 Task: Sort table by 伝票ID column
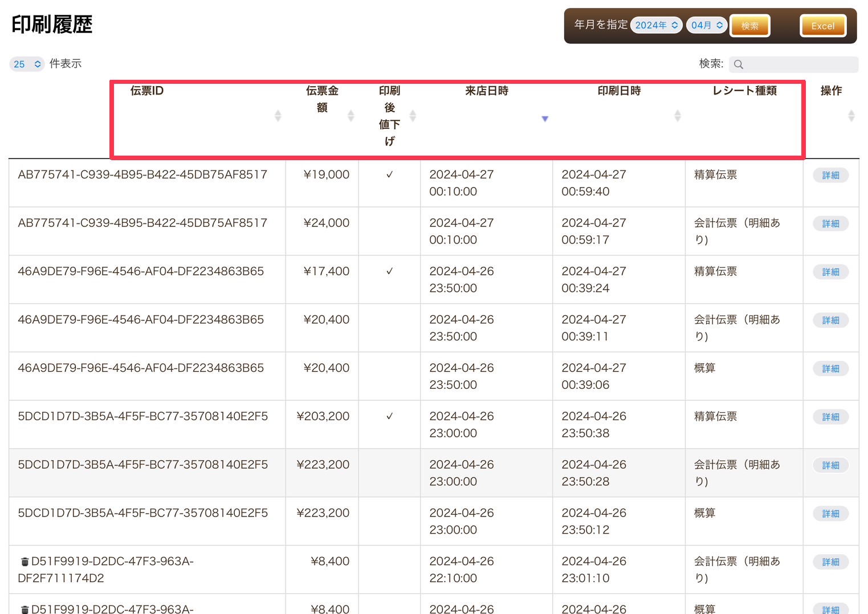tap(278, 116)
